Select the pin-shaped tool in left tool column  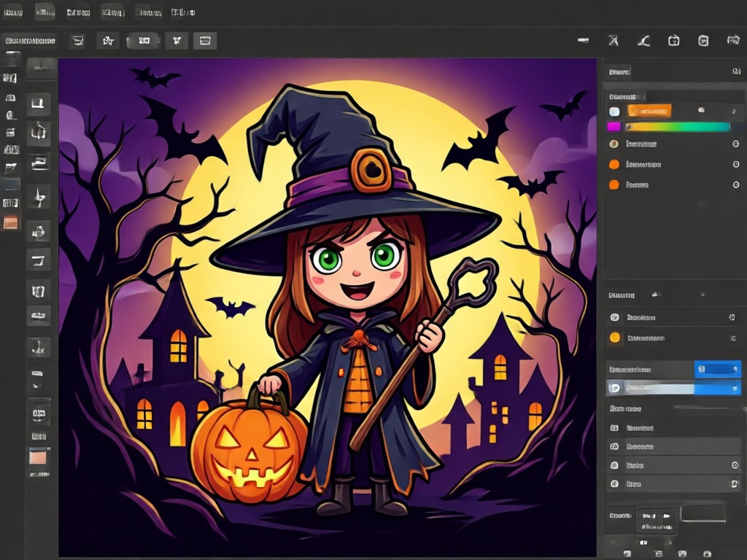tap(39, 196)
